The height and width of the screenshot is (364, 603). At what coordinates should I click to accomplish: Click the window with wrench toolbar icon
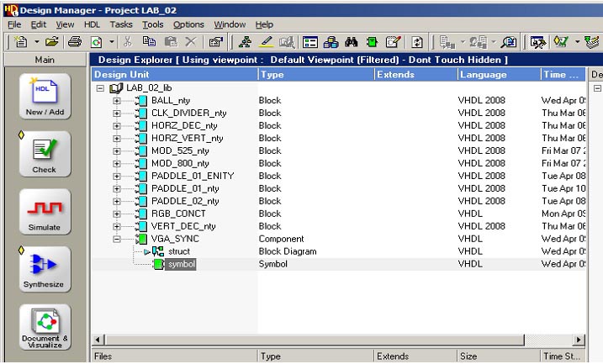(x=538, y=41)
